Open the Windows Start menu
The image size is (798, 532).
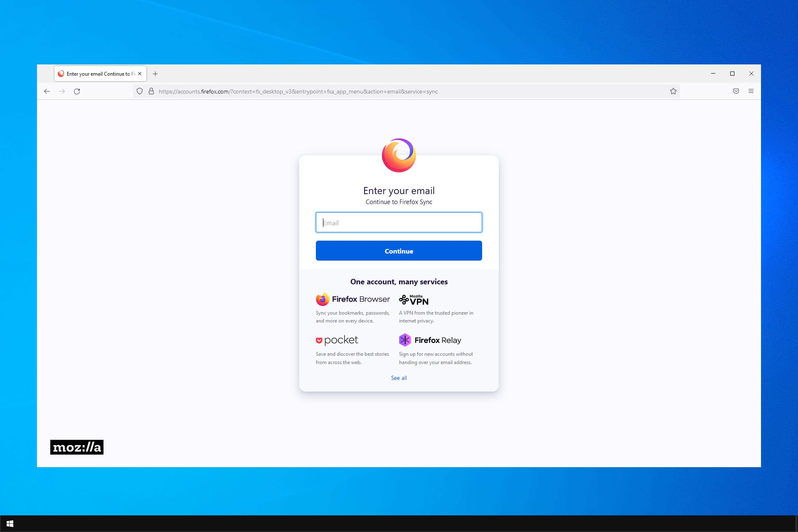click(10, 524)
